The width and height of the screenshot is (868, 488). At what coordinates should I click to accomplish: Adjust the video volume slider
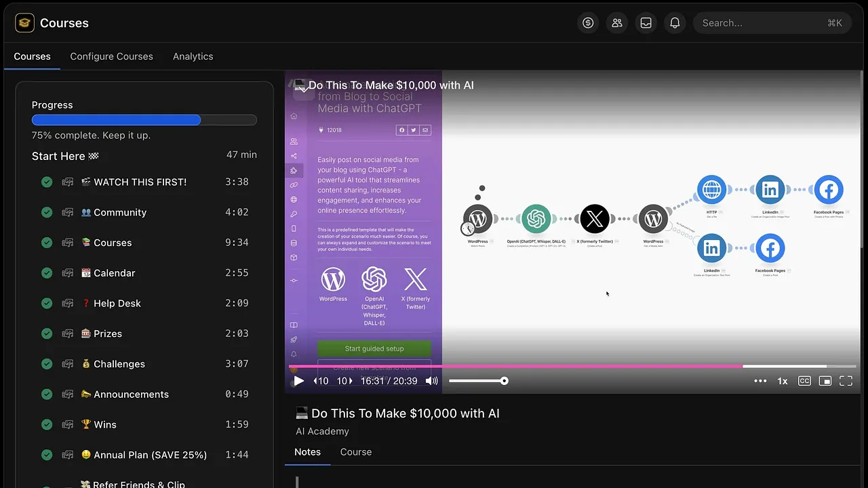[x=478, y=381]
